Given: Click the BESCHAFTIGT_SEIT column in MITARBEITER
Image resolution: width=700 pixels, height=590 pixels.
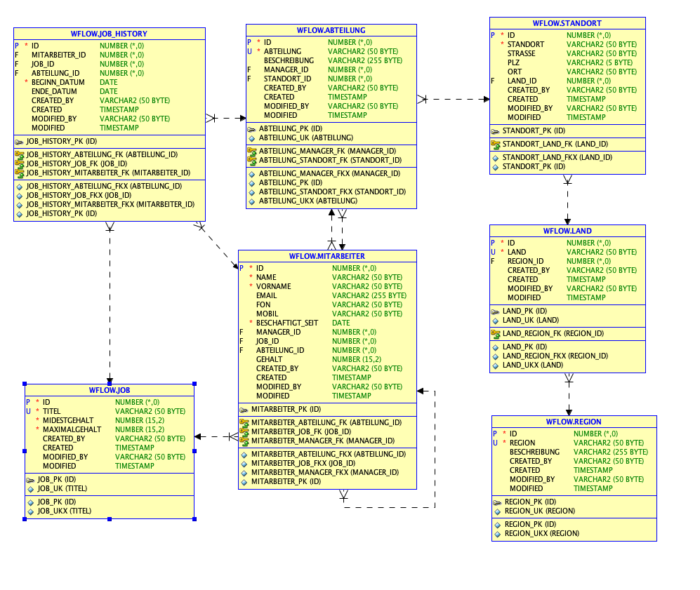Looking at the screenshot, I should pyautogui.click(x=327, y=323).
